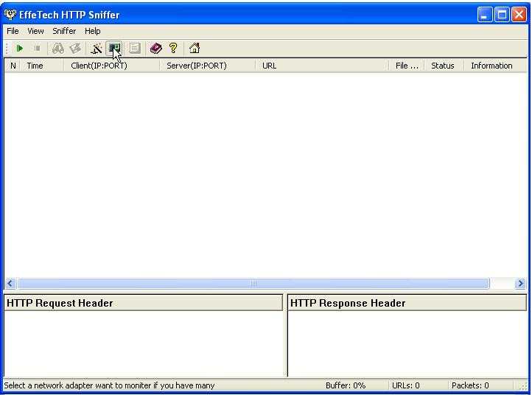The height and width of the screenshot is (395, 532).
Task: Click the yellow question mark icon
Action: (173, 49)
